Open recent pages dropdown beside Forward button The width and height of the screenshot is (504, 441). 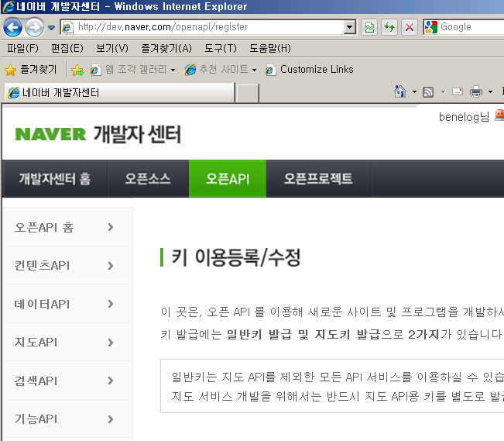click(x=51, y=28)
